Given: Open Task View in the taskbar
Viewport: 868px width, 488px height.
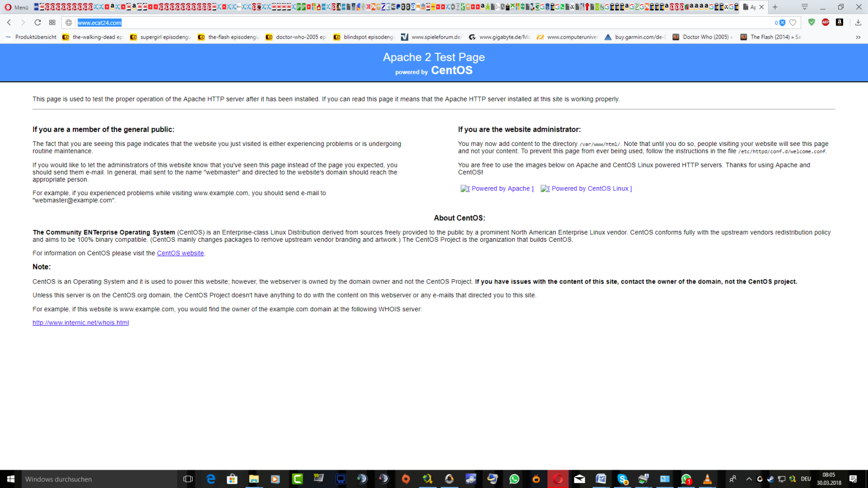Looking at the screenshot, I should click(x=188, y=479).
